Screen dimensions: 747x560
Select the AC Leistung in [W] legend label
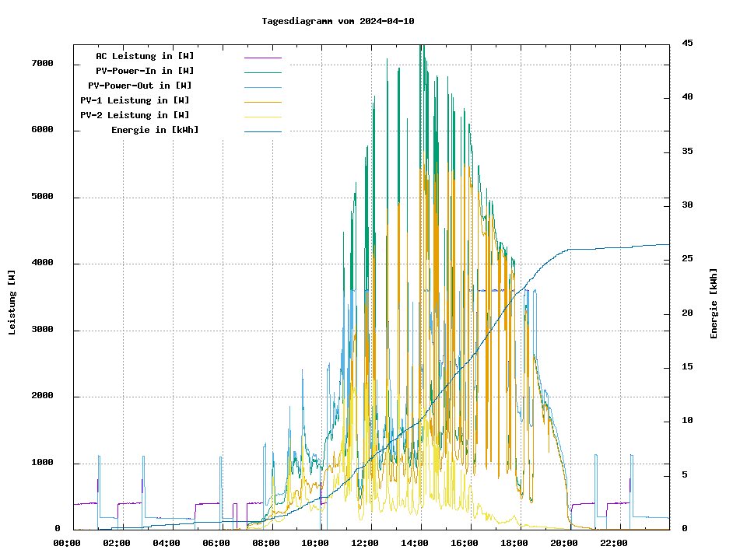pyautogui.click(x=145, y=56)
